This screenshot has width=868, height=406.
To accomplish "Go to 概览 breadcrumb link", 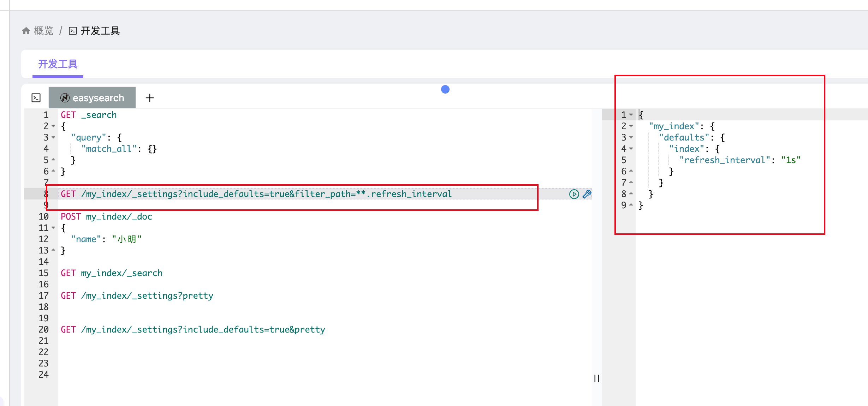I will [43, 31].
